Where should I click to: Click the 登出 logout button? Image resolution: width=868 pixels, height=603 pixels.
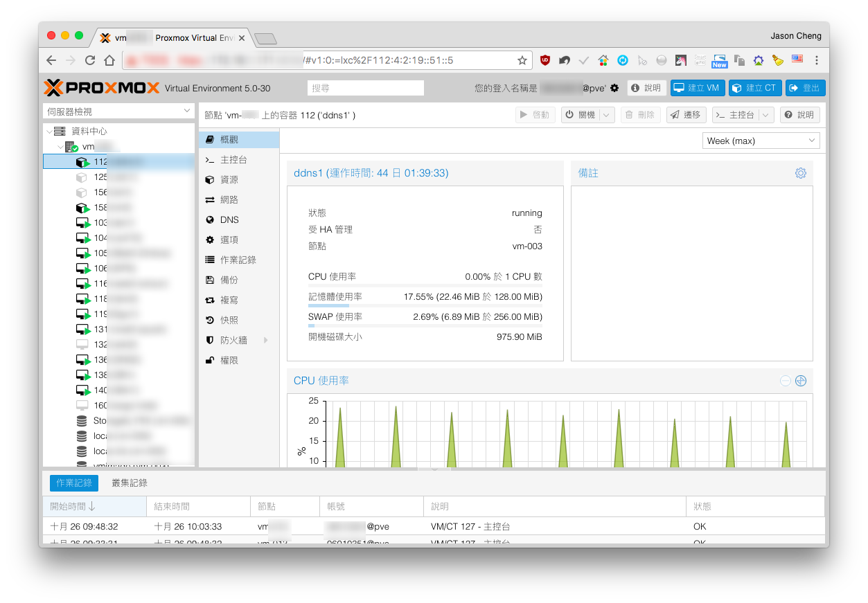tap(805, 88)
